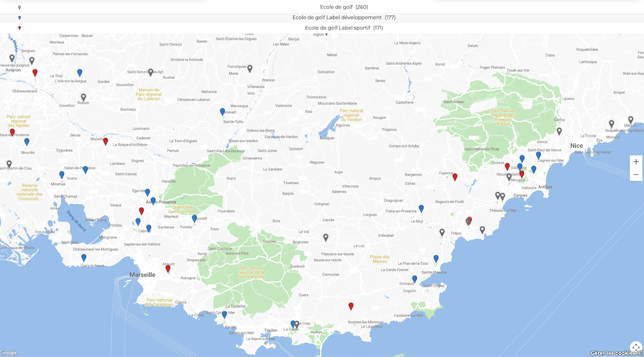Zoom out with the minus button

pyautogui.click(x=636, y=174)
